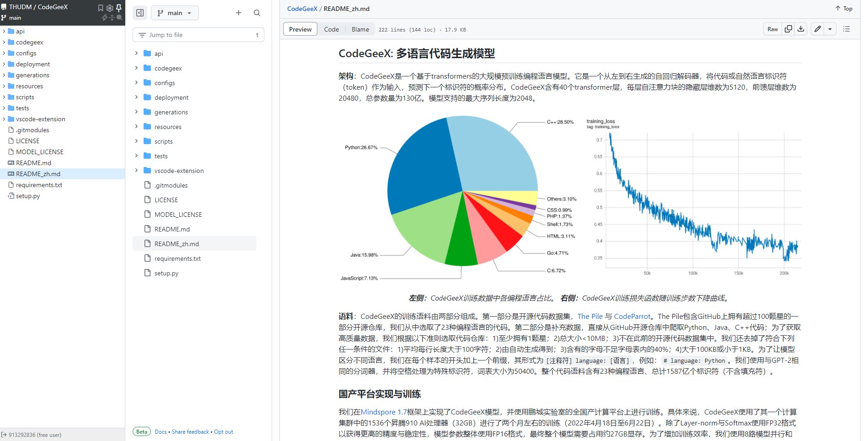Open resources folder in GitHub tree

click(x=168, y=127)
